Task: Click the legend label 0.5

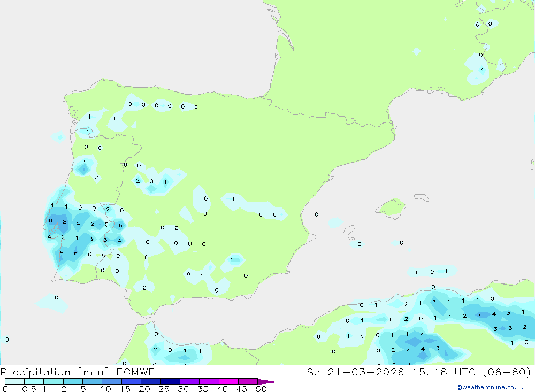Action: [x=29, y=389]
